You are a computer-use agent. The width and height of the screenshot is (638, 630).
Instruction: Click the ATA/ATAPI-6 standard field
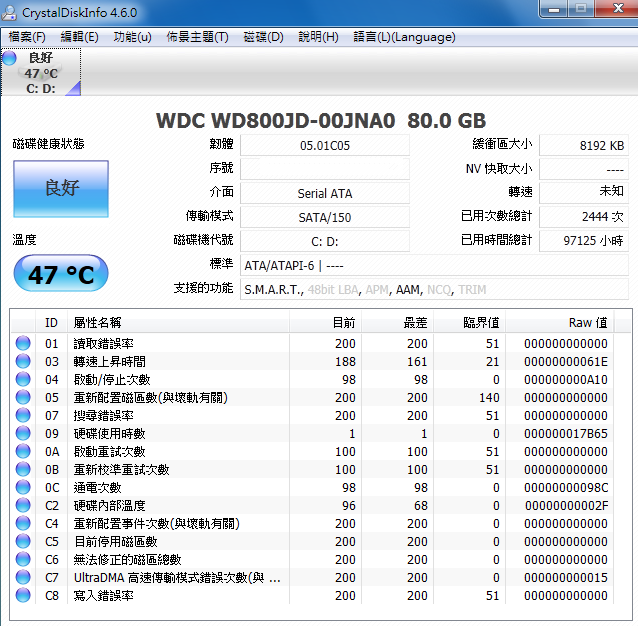click(434, 265)
